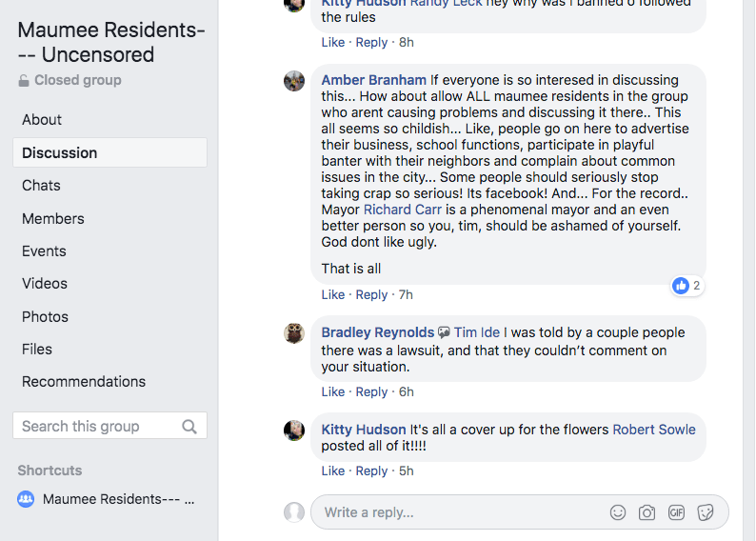The width and height of the screenshot is (756, 541).
Task: Like Amber Branham's comment
Action: coord(333,294)
